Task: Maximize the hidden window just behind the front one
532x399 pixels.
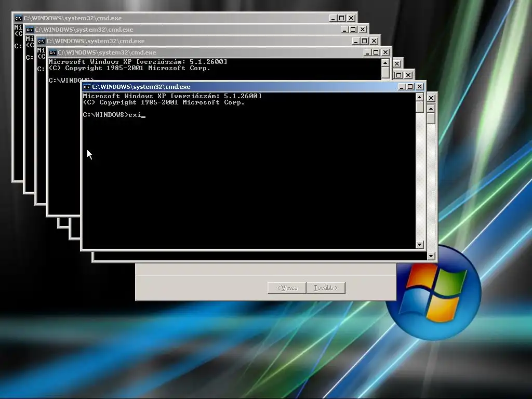Action: tap(400, 75)
